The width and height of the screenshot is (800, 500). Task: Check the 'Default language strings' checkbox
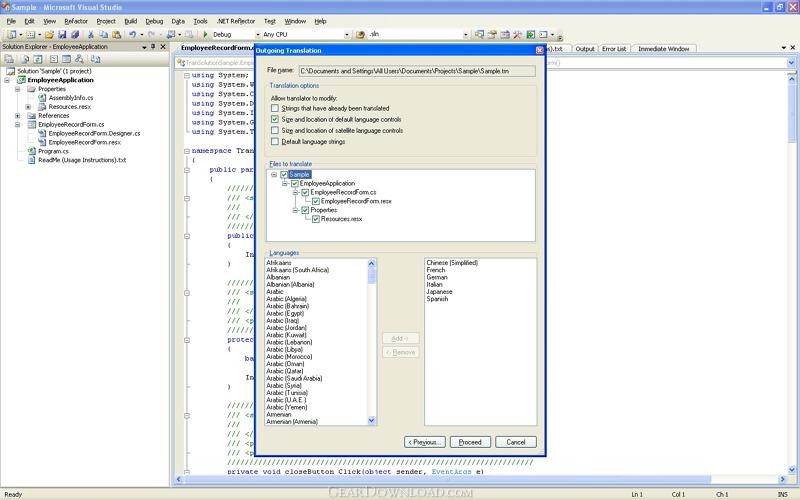(275, 141)
